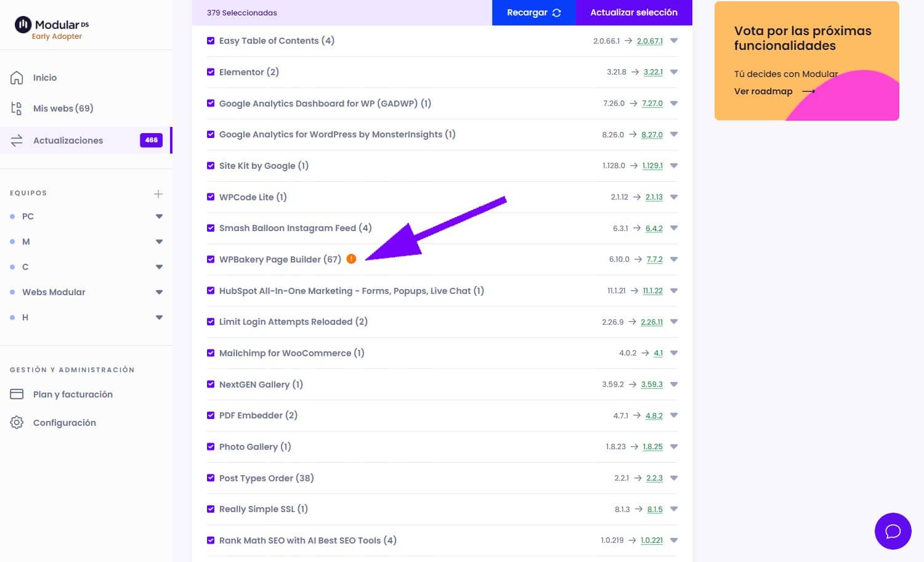This screenshot has height=562, width=924.
Task: Uncheck the Elementor checkbox
Action: tap(211, 72)
